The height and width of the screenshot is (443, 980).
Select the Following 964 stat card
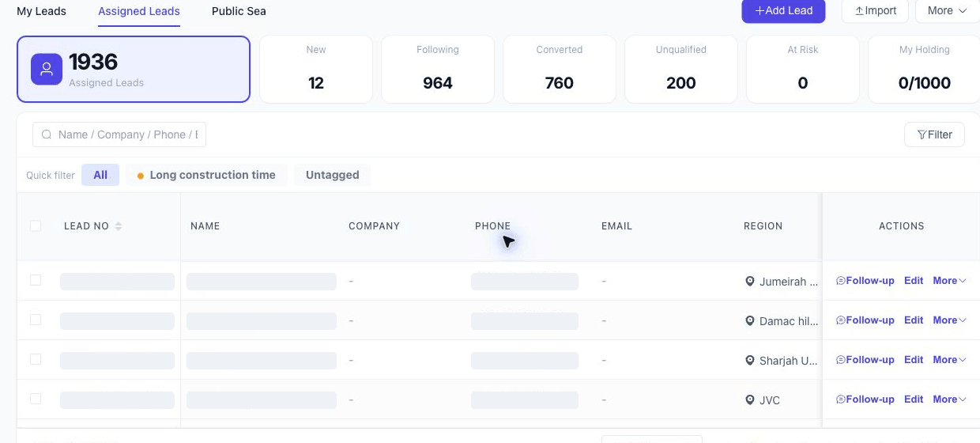click(438, 70)
